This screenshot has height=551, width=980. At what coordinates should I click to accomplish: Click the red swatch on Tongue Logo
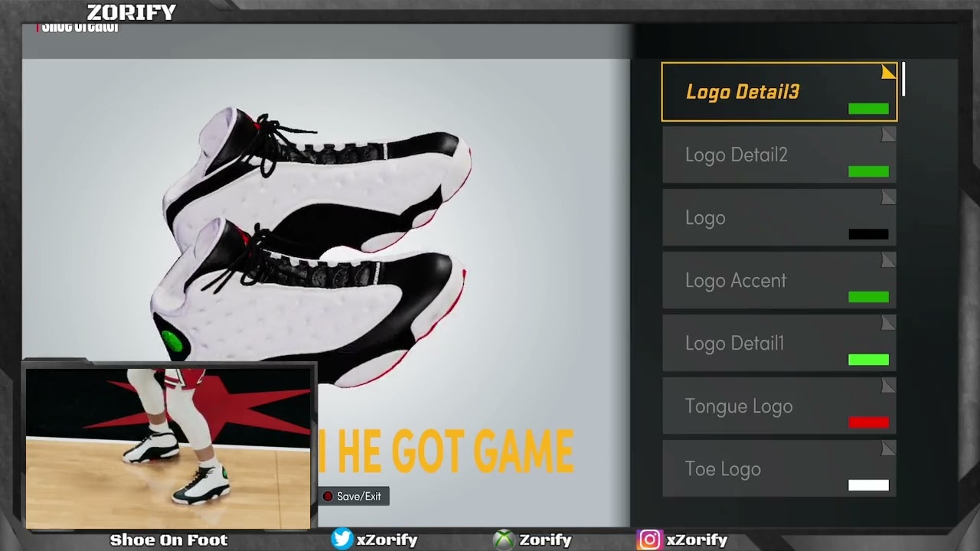coord(868,422)
